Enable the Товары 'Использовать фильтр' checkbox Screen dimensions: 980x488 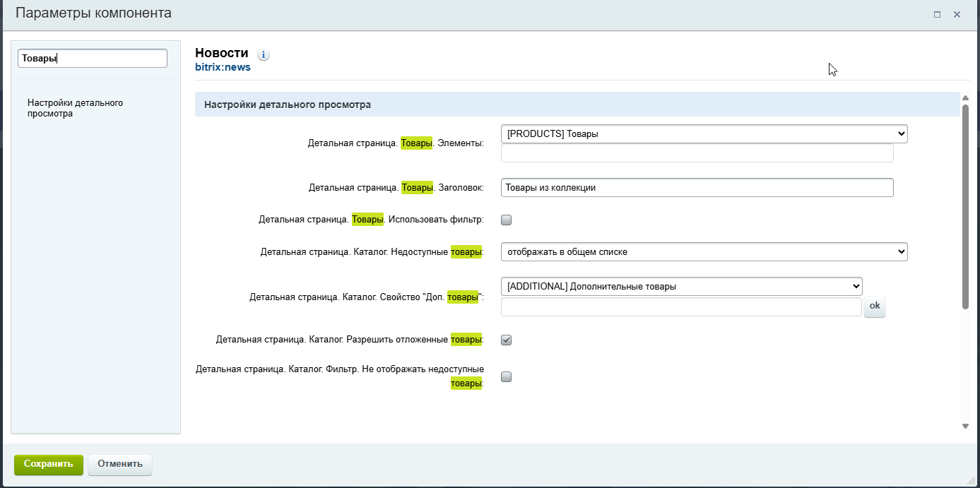[506, 220]
